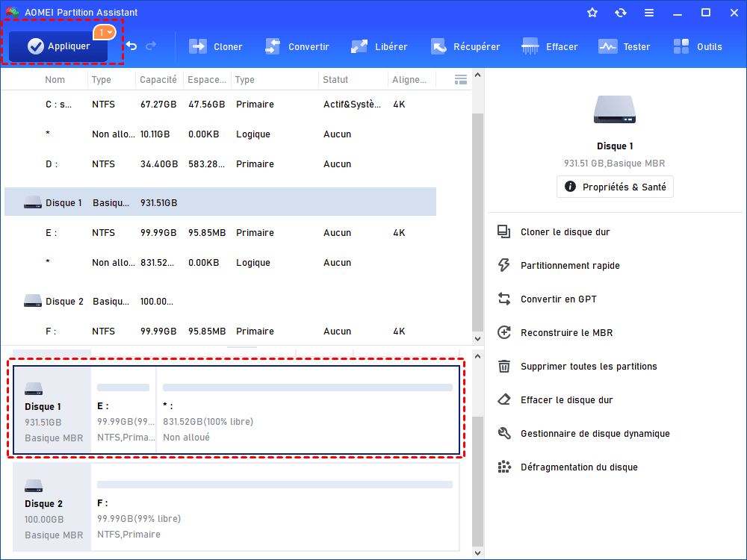Select the Disque 1 row in list
The image size is (747, 560).
(220, 202)
